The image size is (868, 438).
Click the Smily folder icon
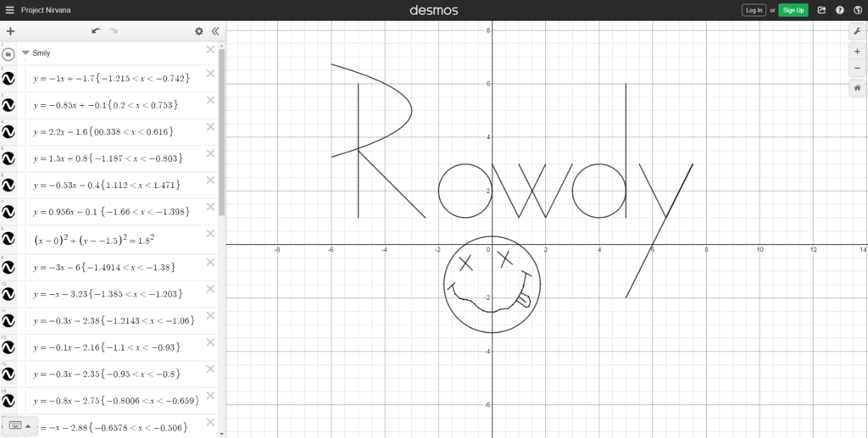coord(8,54)
